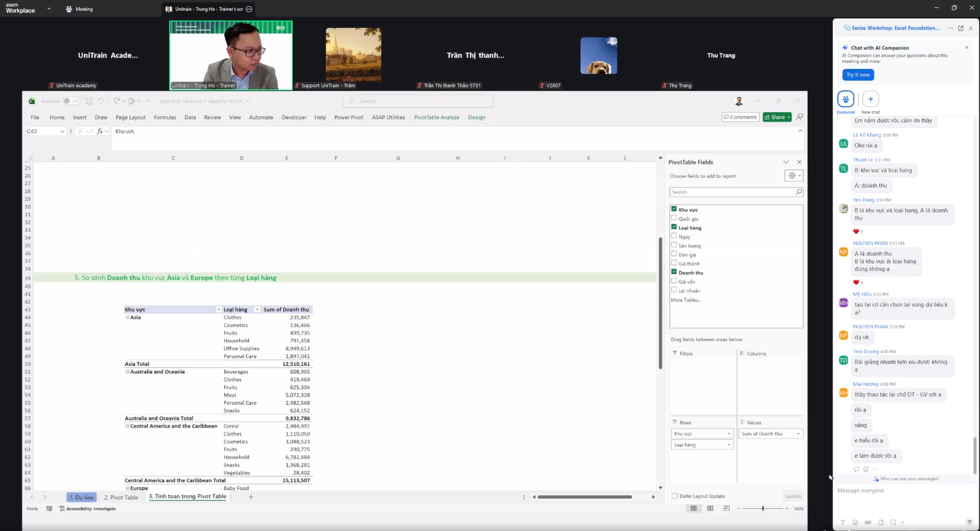Open the Name Box dropdown showing C43
Screen dimensions: 980x531
tap(62, 131)
